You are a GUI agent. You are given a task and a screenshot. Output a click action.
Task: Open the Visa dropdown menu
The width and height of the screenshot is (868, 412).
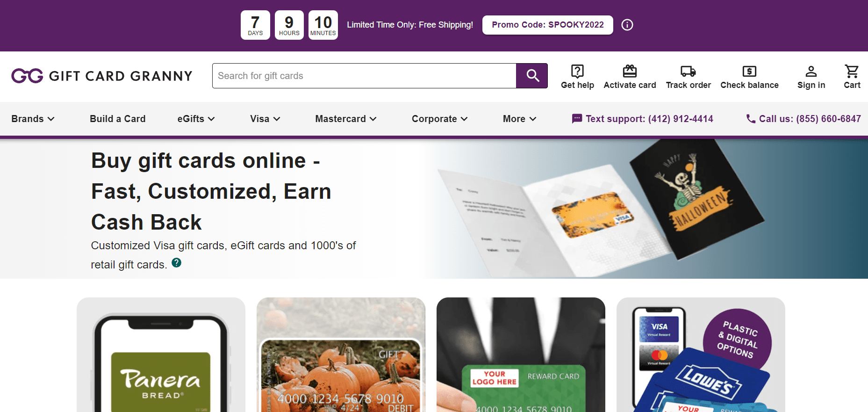coord(265,119)
